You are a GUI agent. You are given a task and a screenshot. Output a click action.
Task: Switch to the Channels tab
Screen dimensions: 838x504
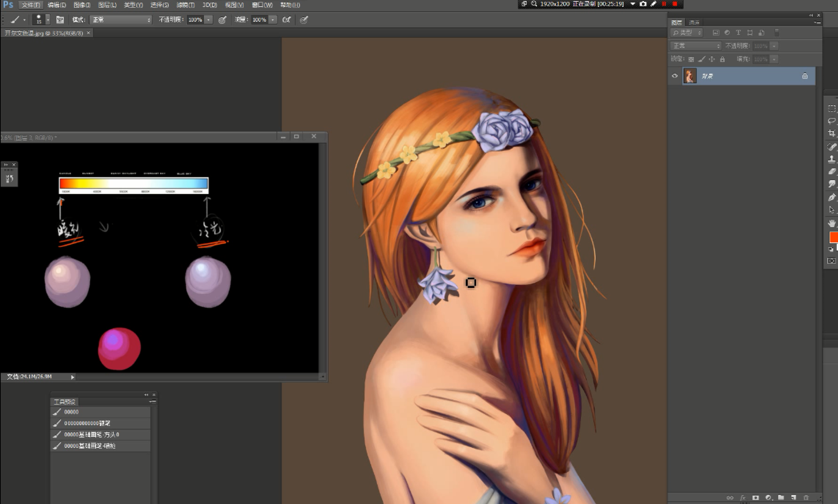694,22
